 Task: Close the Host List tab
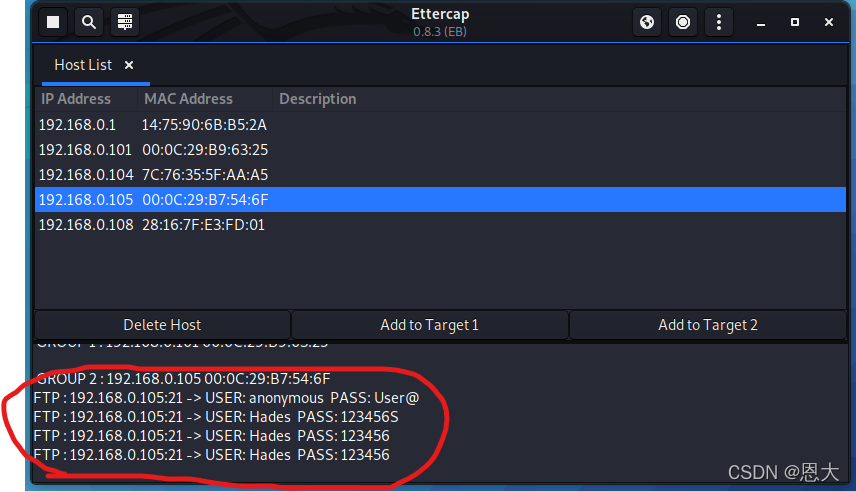coord(129,65)
